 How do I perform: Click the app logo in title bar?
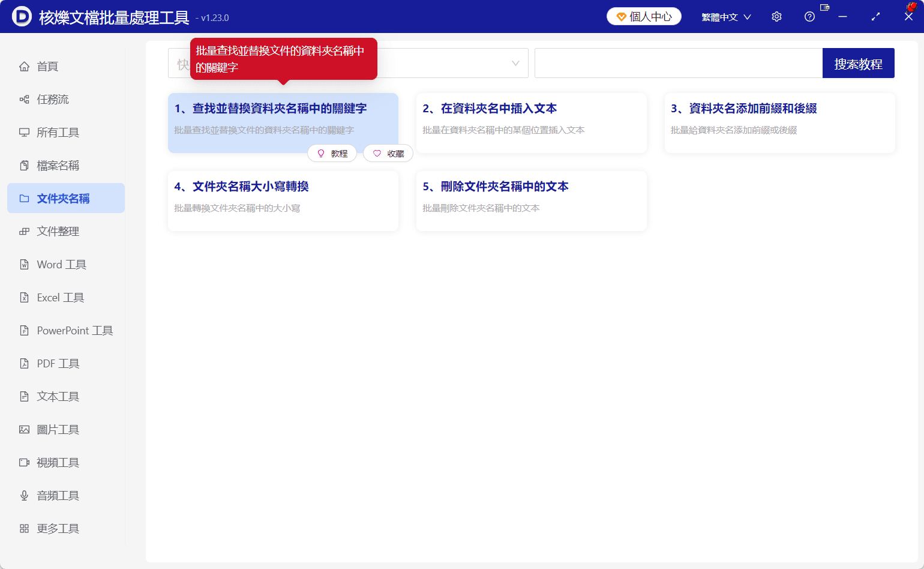point(22,16)
